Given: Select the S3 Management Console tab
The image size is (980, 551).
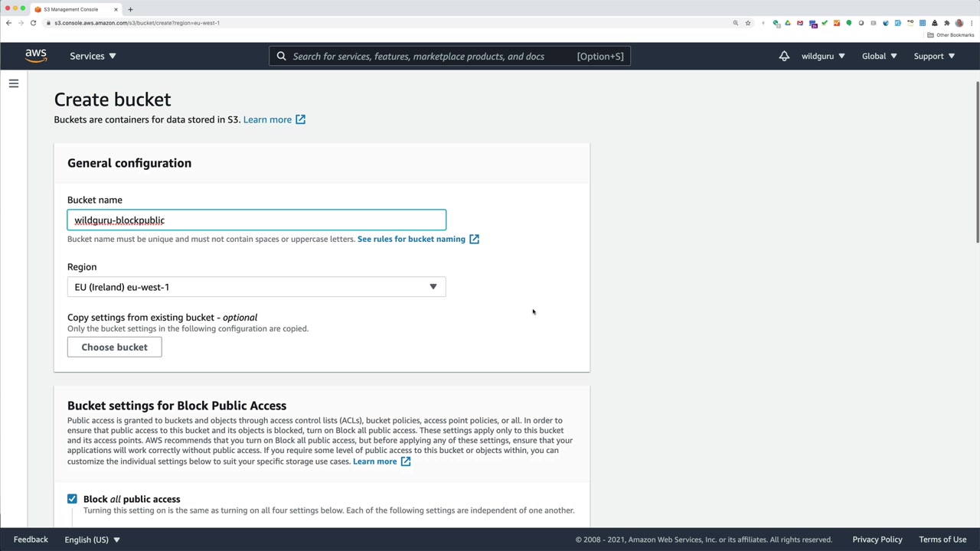Looking at the screenshot, I should [75, 9].
